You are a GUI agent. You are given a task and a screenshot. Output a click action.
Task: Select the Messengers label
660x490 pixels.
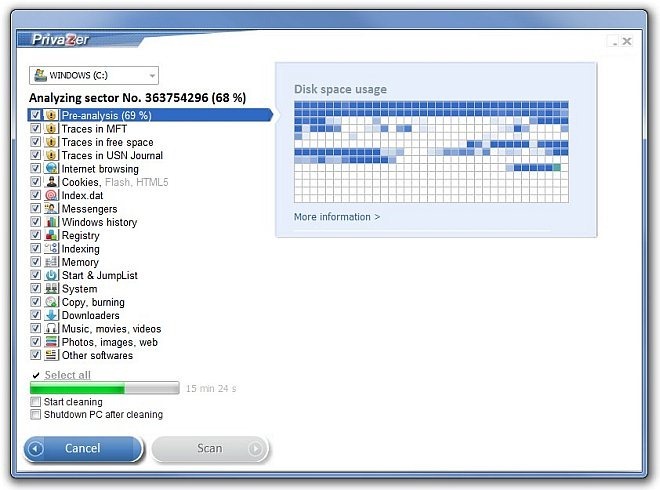pos(89,209)
